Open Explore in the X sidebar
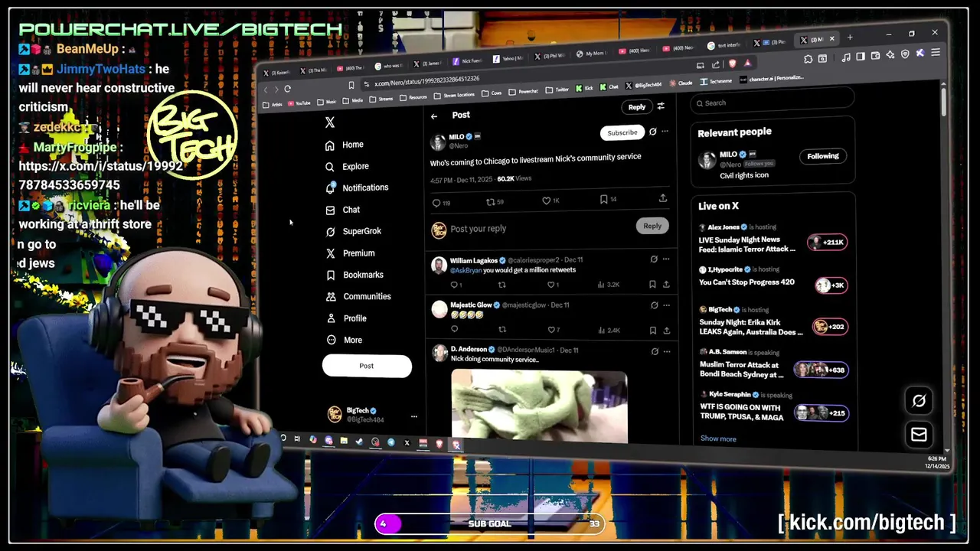This screenshot has width=980, height=551. 347,166
